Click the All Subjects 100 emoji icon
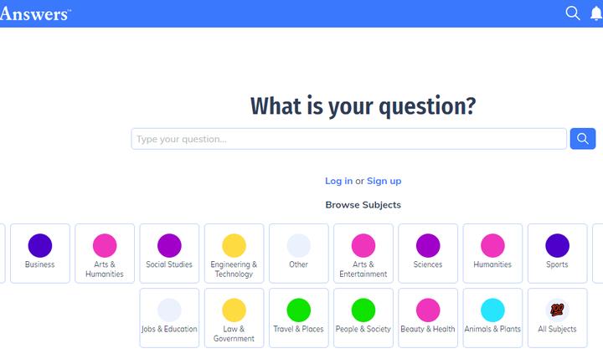Image resolution: width=603 pixels, height=364 pixels. [557, 310]
